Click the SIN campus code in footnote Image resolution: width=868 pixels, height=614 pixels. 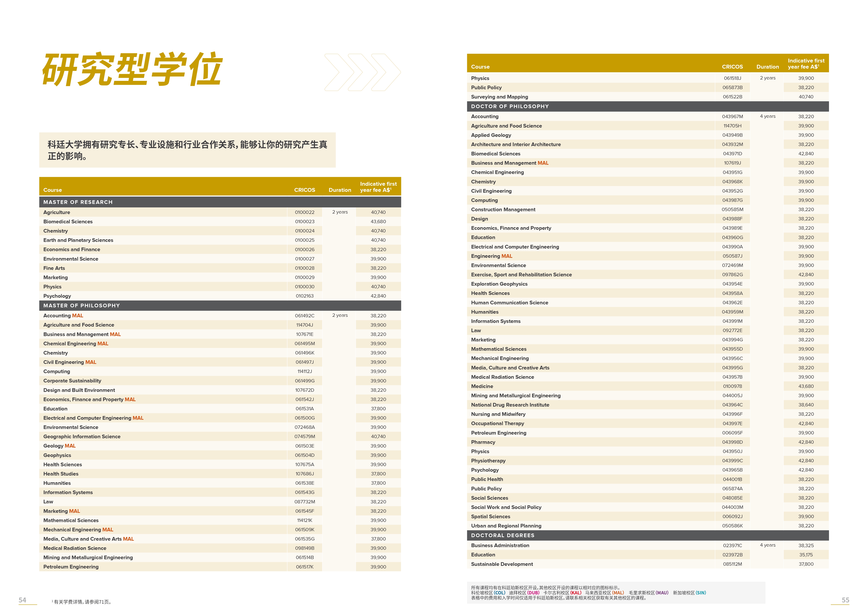[701, 593]
